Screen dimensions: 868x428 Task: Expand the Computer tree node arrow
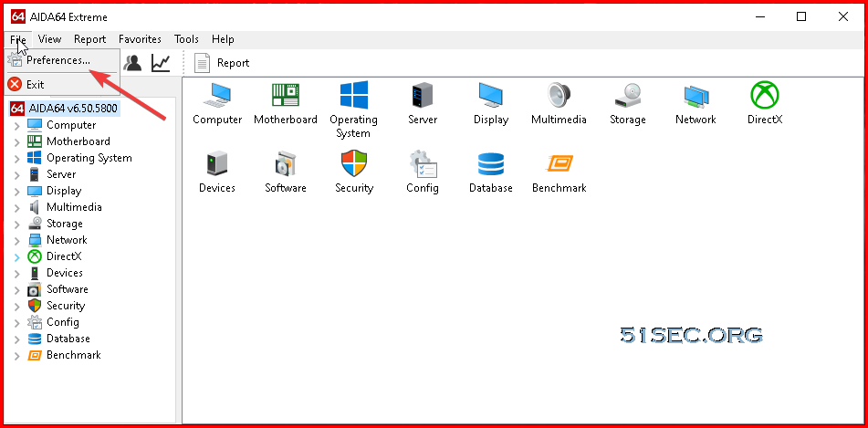[17, 126]
